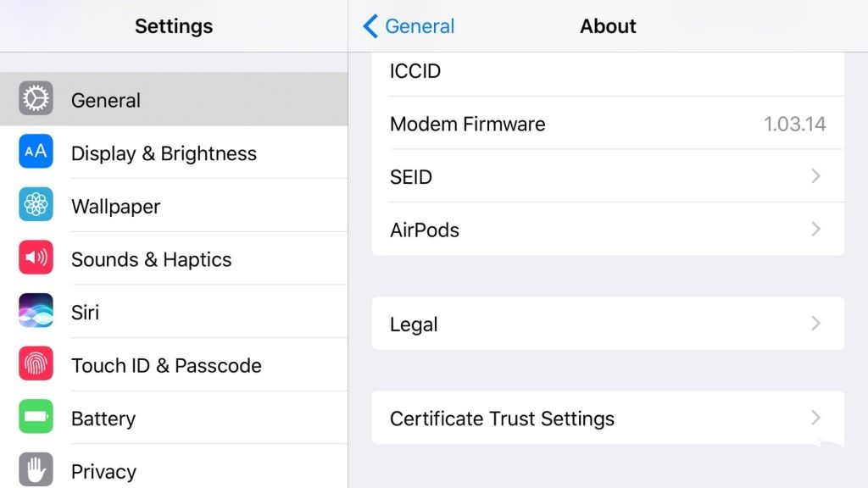Click the Display & Brightness AA icon

[36, 152]
